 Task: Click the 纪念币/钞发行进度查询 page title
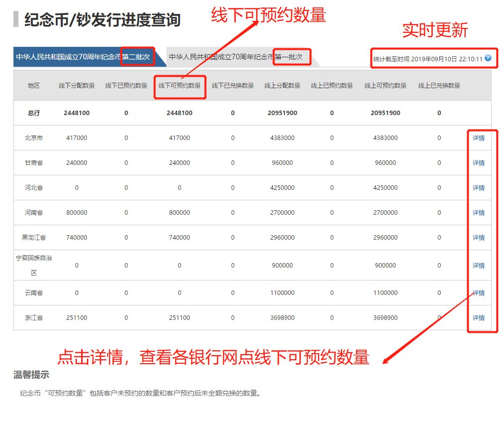pyautogui.click(x=102, y=20)
